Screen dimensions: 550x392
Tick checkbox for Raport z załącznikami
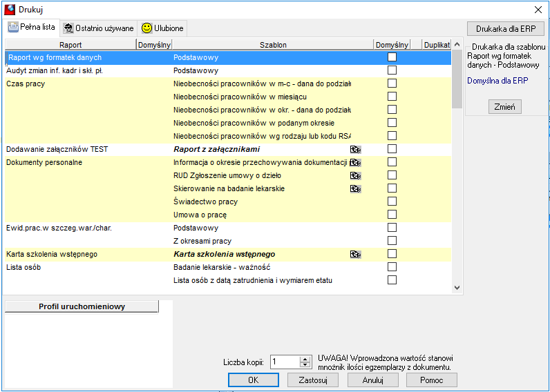(x=392, y=149)
